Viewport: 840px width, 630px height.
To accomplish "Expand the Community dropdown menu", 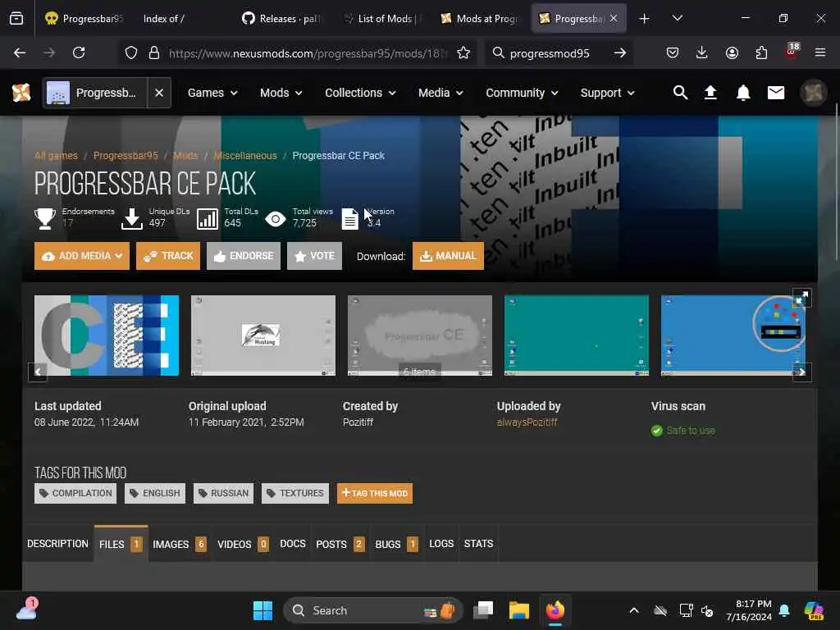I will coord(522,93).
